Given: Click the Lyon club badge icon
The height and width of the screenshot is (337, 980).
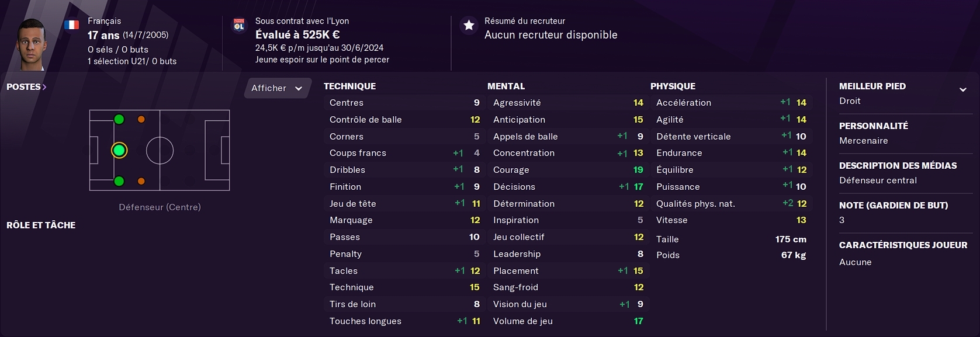Looking at the screenshot, I should click(239, 26).
